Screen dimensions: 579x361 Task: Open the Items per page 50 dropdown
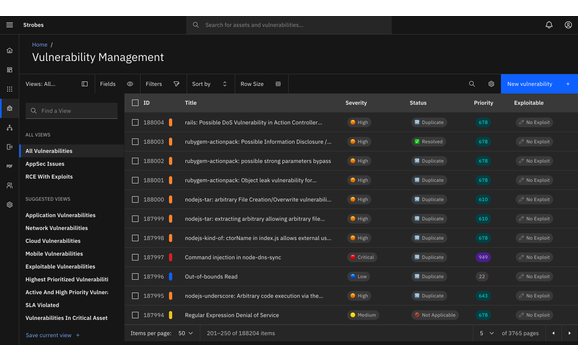[x=186, y=333]
